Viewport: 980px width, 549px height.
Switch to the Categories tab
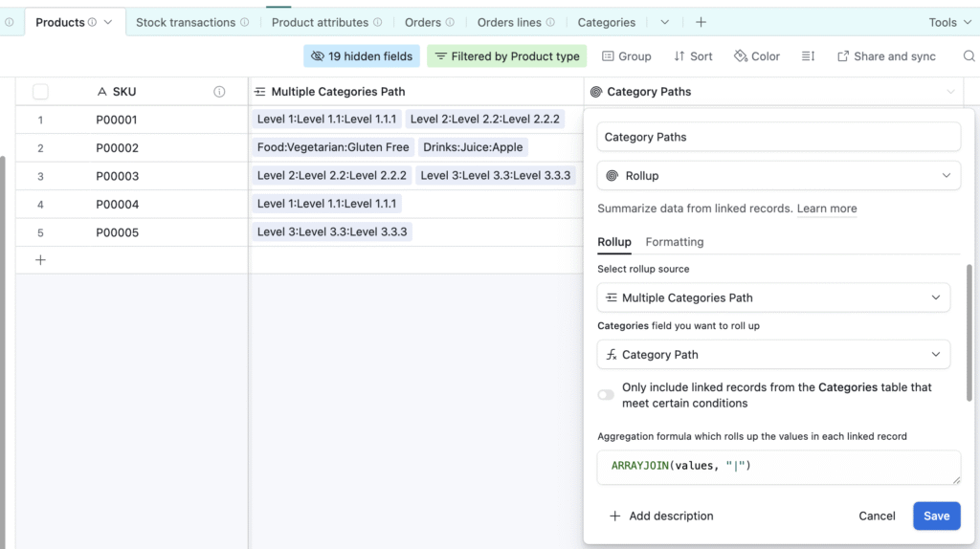606,23
